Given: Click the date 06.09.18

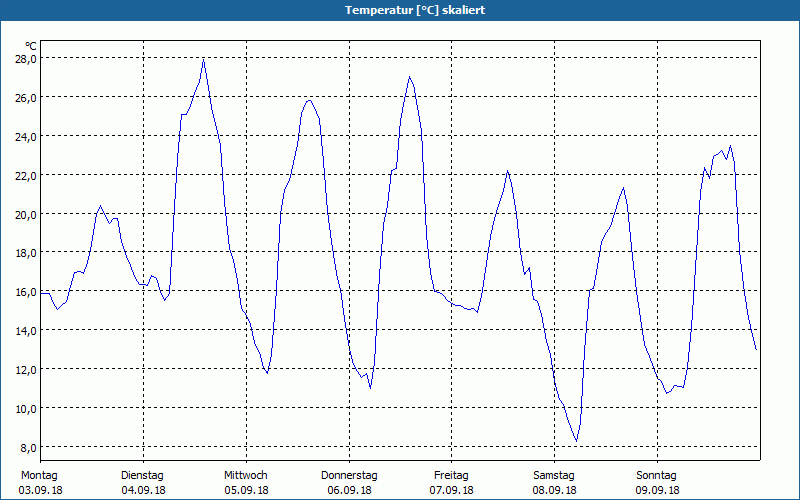Looking at the screenshot, I should (x=349, y=490).
